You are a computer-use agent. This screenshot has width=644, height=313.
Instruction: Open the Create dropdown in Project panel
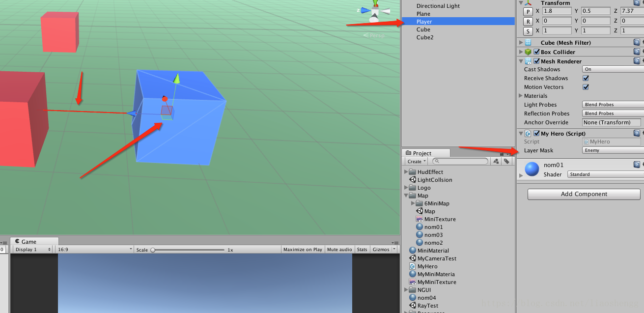[x=417, y=161]
